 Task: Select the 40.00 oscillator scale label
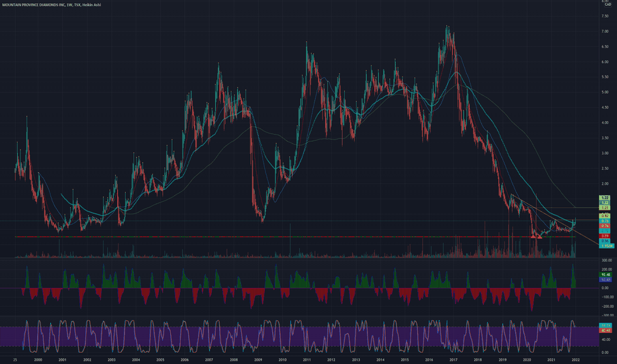point(606,340)
